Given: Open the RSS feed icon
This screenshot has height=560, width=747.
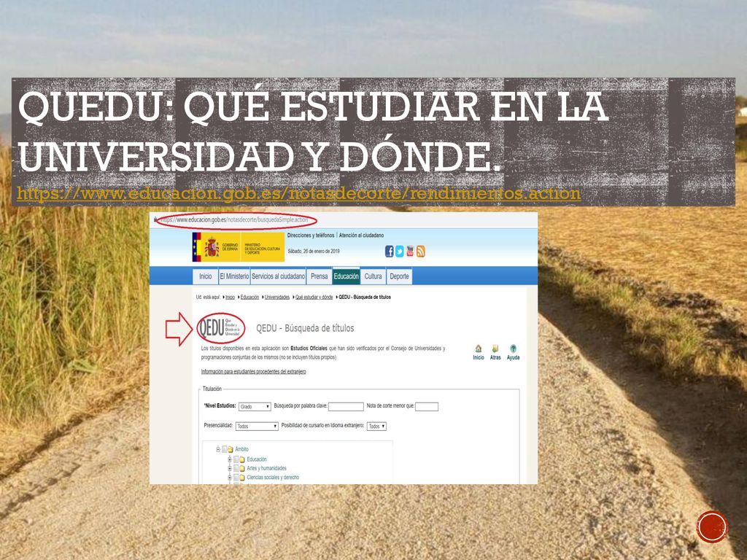Looking at the screenshot, I should point(421,252).
